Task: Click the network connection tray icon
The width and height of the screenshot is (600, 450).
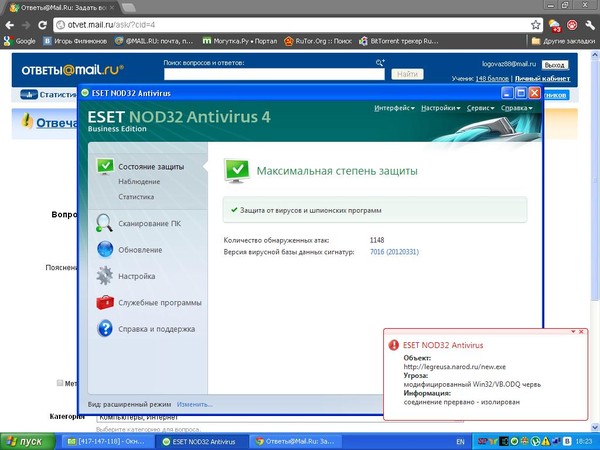Action: [556, 442]
